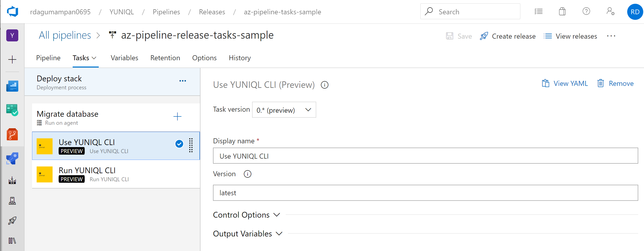Remove the selected task
This screenshot has width=644, height=251.
coord(615,83)
